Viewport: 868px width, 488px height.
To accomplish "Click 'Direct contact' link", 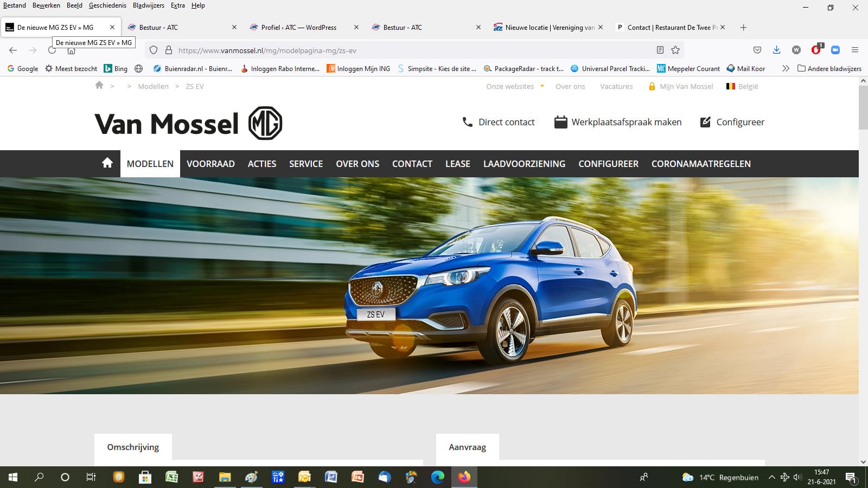I will (x=499, y=122).
